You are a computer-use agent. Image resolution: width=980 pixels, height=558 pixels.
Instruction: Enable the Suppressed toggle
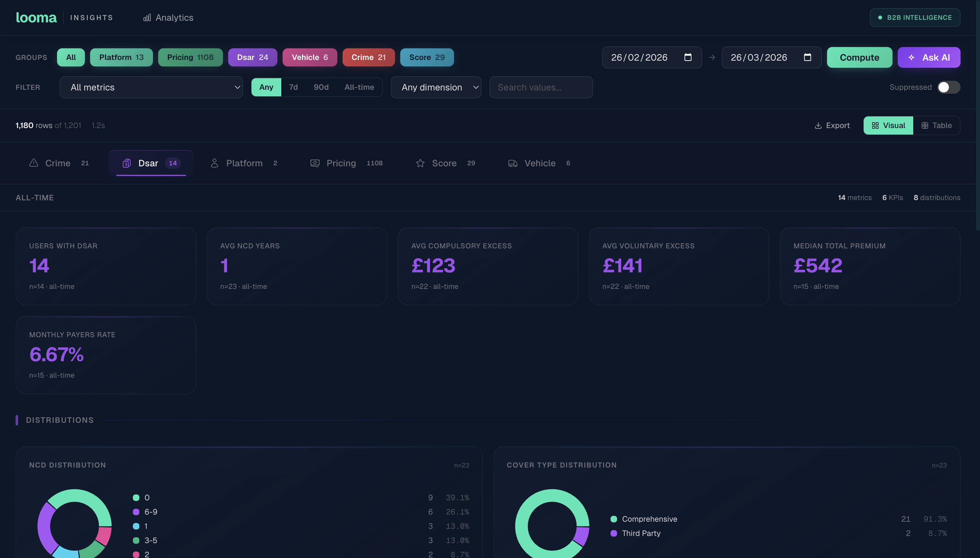(948, 87)
